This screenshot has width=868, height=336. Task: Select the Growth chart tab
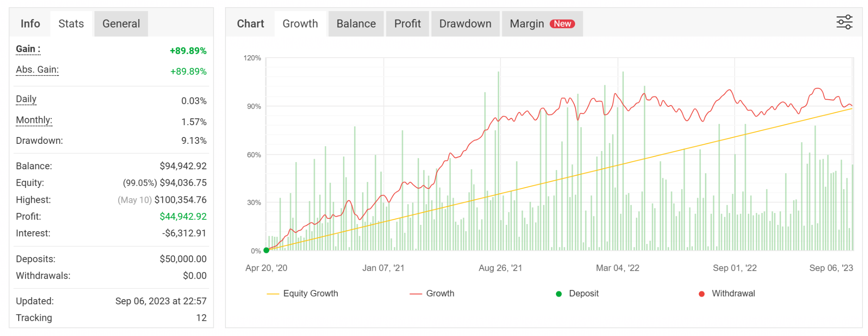click(x=300, y=24)
